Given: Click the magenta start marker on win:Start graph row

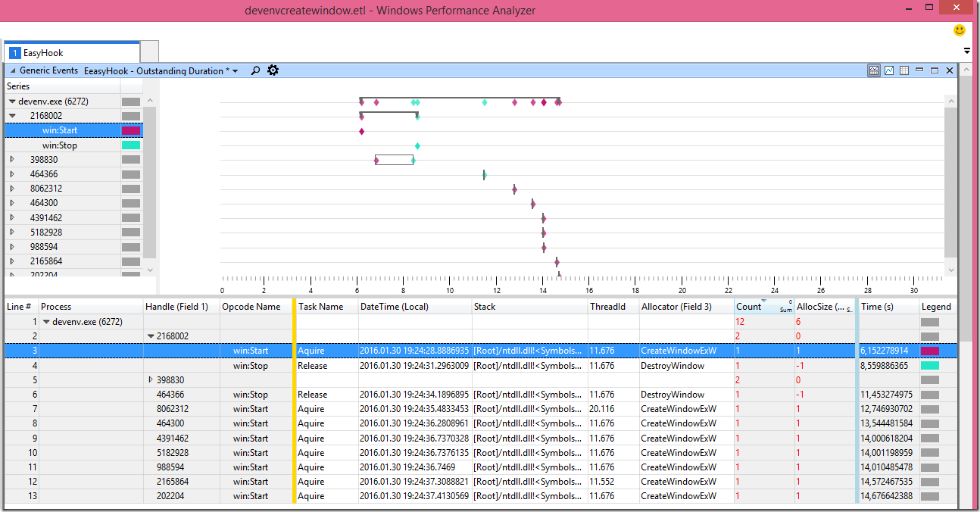Looking at the screenshot, I should pos(361,131).
